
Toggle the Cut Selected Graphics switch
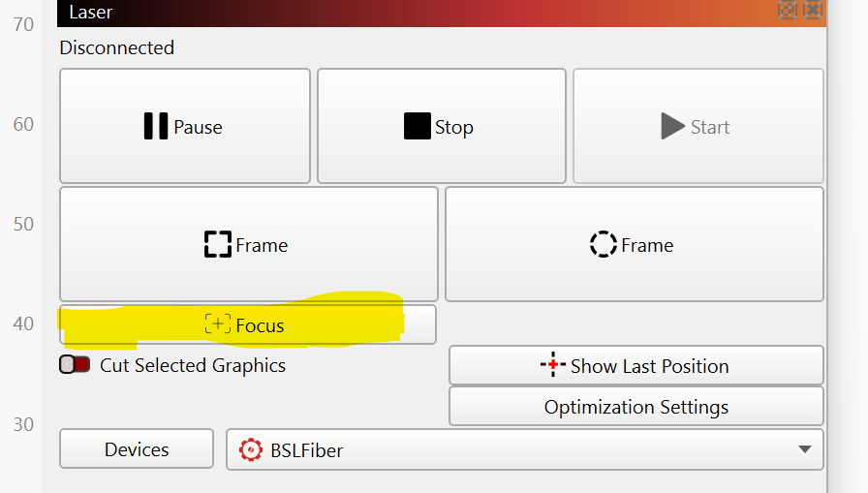coord(75,365)
